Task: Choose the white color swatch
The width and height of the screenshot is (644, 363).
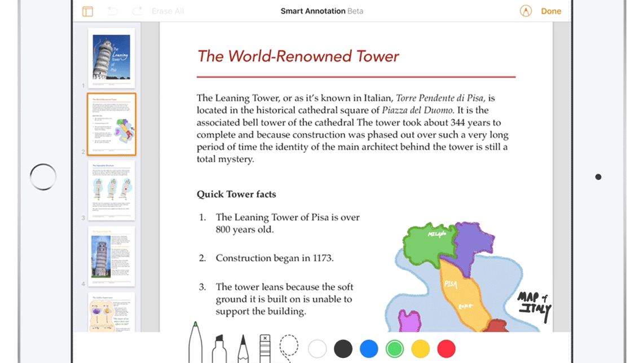Action: pyautogui.click(x=317, y=349)
